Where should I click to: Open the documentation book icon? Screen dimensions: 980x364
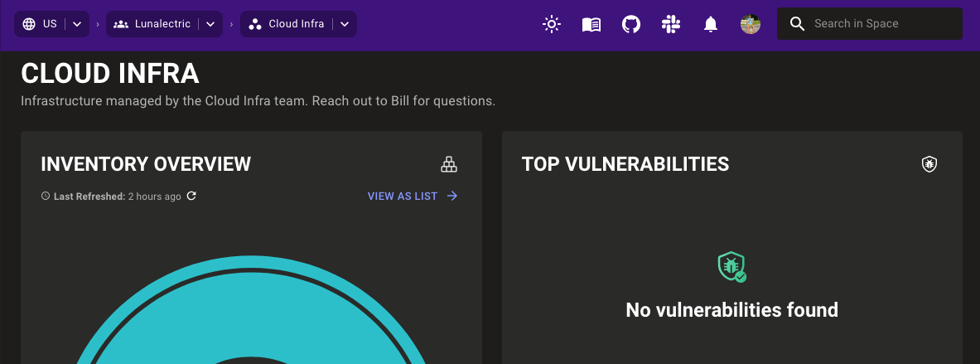pos(591,24)
